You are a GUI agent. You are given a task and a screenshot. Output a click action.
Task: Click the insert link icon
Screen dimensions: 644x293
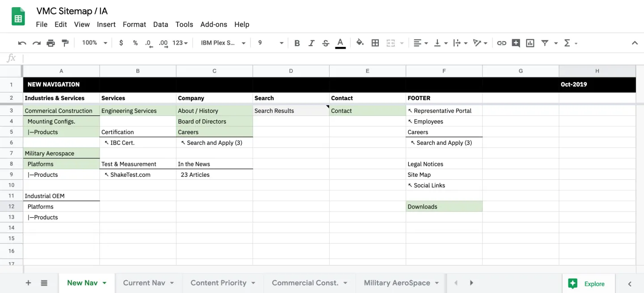tap(502, 43)
